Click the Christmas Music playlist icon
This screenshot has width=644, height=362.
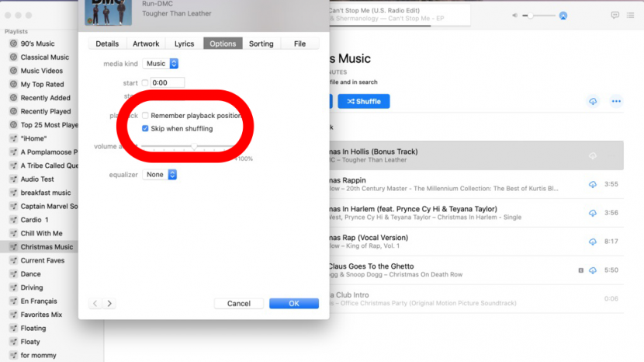tap(13, 247)
